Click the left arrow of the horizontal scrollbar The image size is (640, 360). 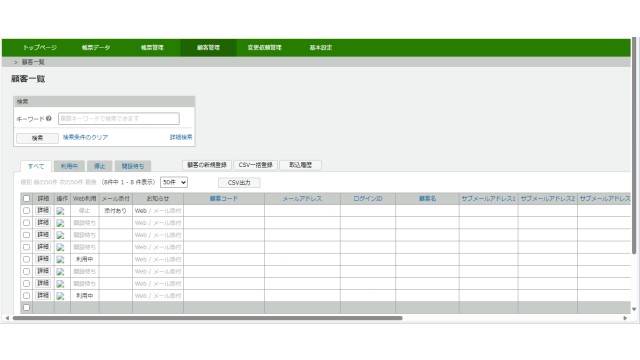7,318
